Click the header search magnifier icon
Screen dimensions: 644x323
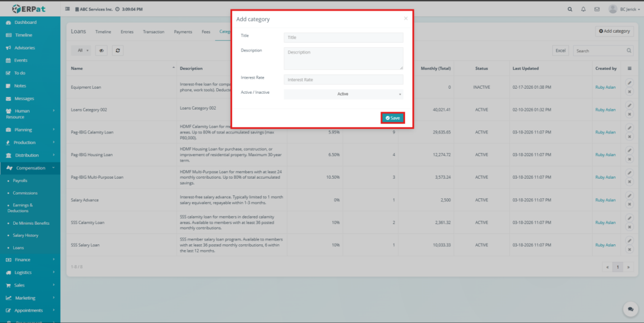pyautogui.click(x=570, y=9)
